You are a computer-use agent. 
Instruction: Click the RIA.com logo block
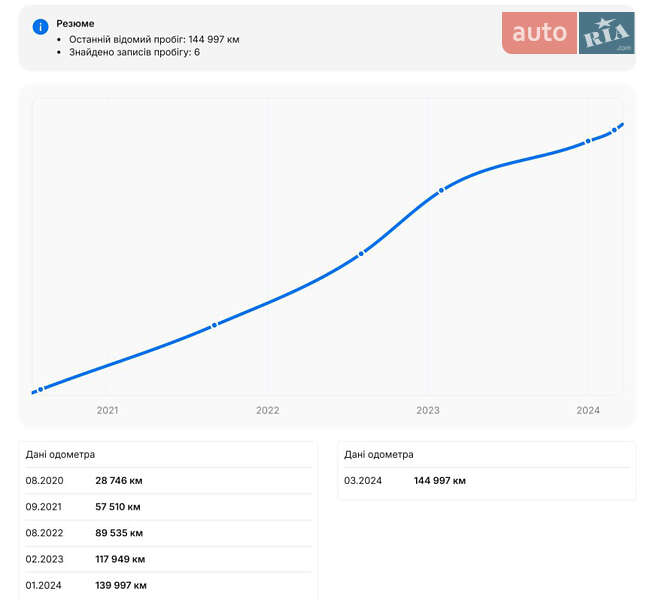[606, 33]
